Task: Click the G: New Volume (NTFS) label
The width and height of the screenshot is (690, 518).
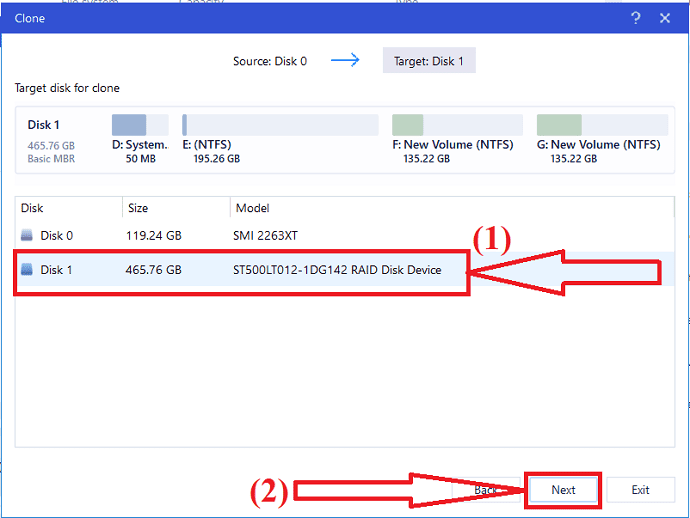Action: (598, 144)
